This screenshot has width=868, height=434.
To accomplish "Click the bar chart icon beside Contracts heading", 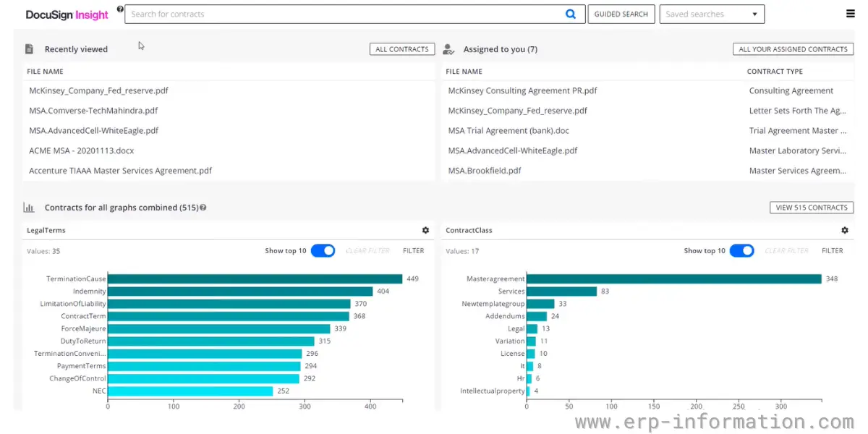I will [29, 208].
